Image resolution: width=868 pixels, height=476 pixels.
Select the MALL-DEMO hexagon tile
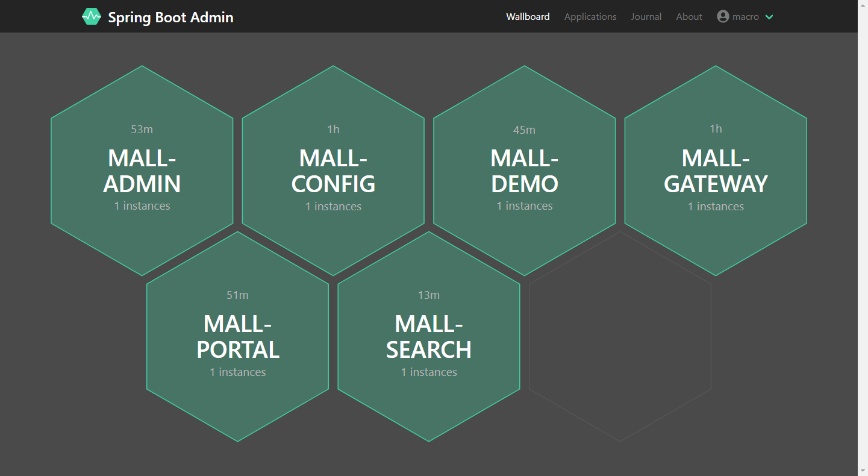(x=525, y=171)
